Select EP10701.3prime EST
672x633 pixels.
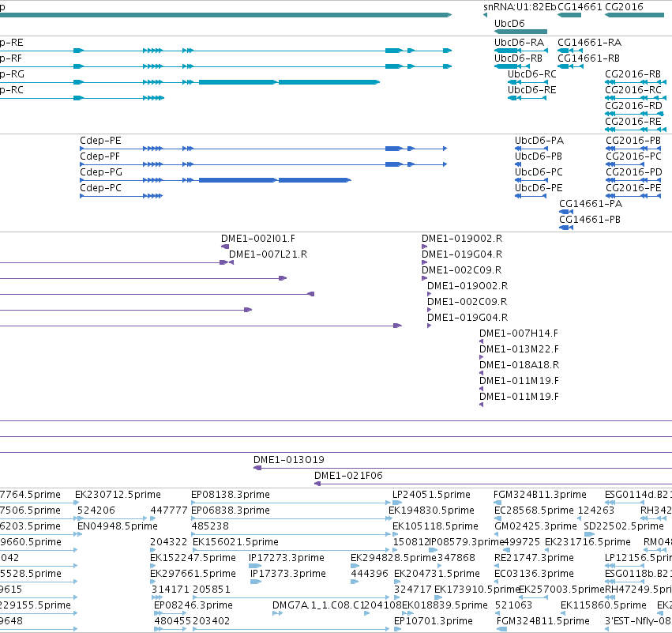coord(397,630)
